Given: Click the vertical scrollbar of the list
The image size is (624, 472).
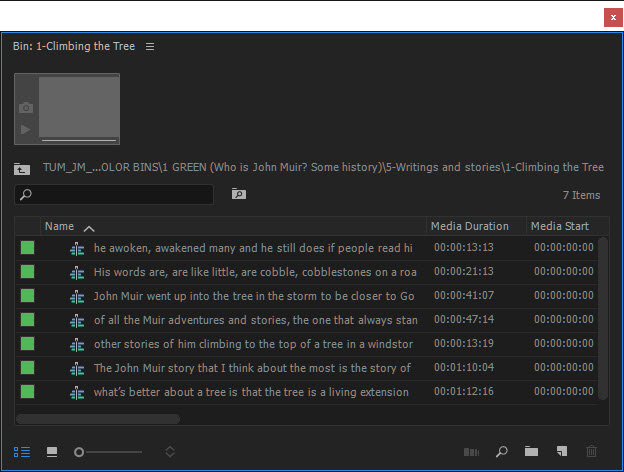Looking at the screenshot, I should (603, 318).
